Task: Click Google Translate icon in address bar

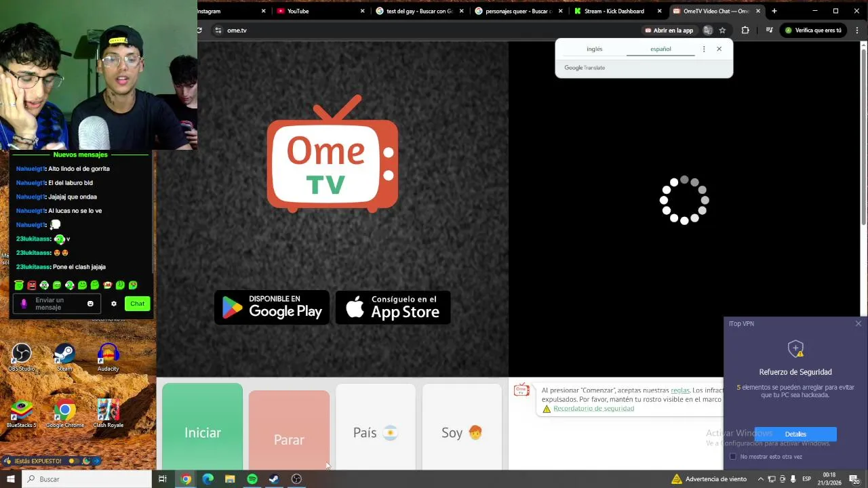Action: (707, 30)
